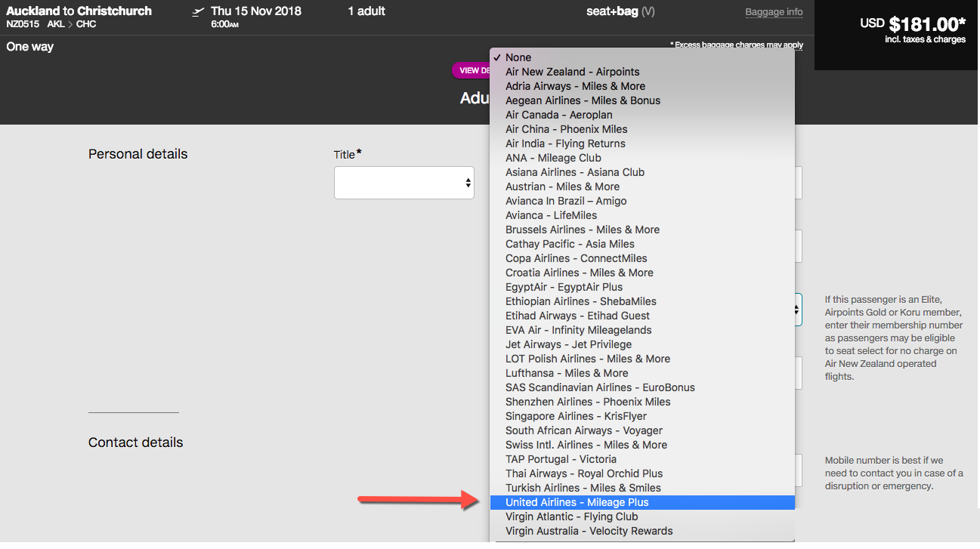Viewport: 980px width, 549px height.
Task: Pick EgyptAir - EgyptAir Plus
Action: tap(642, 287)
